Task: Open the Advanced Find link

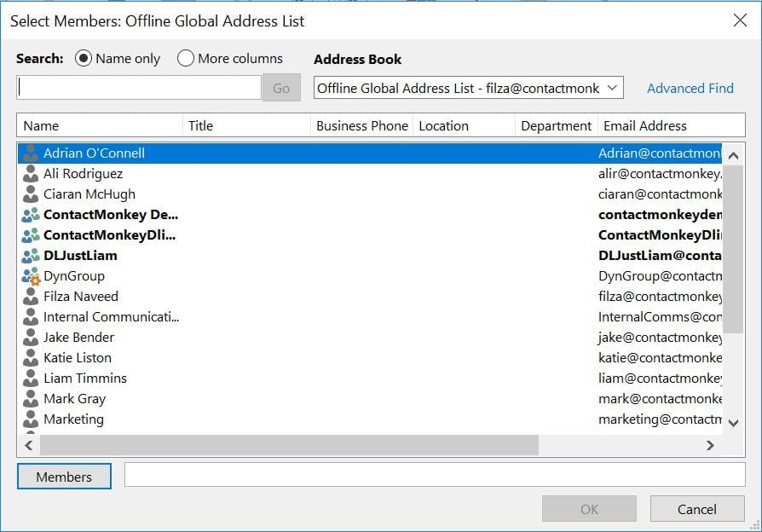Action: 690,88
